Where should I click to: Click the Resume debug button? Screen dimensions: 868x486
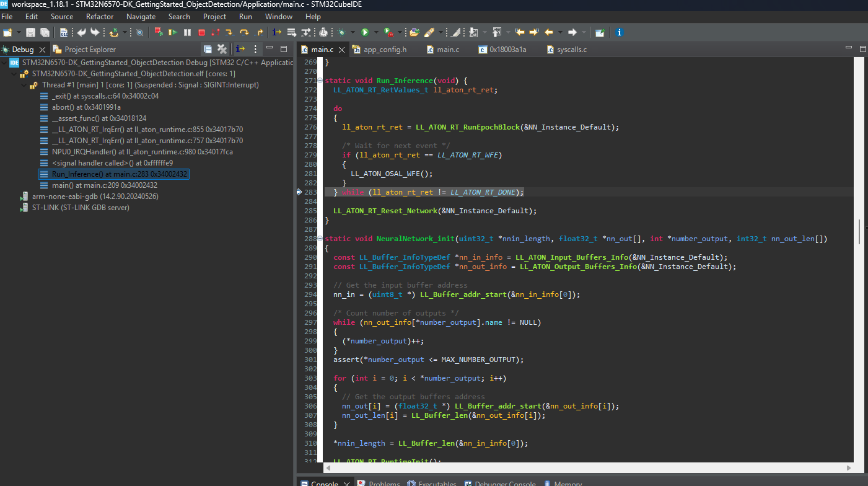click(x=173, y=32)
